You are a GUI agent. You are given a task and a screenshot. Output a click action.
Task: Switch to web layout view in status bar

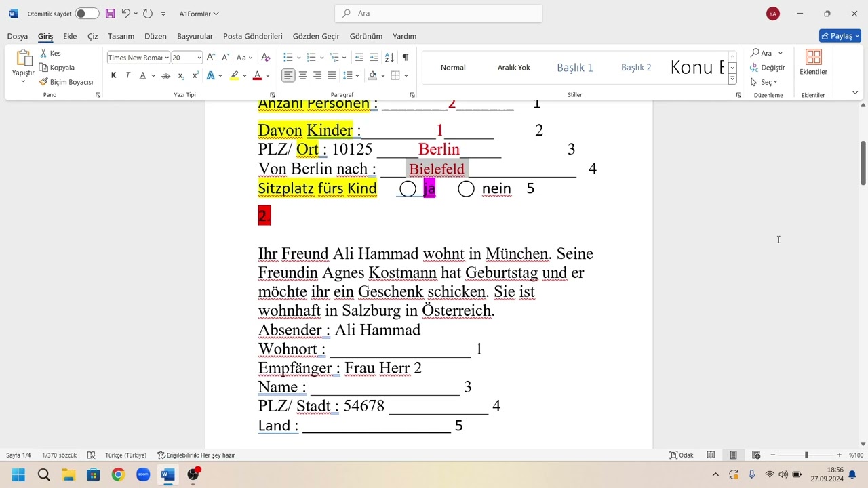[x=756, y=455]
